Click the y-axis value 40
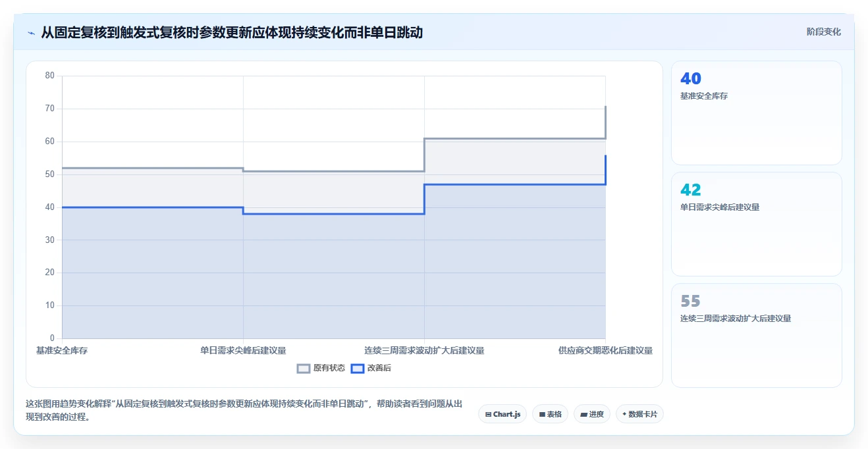The image size is (868, 449). 50,207
